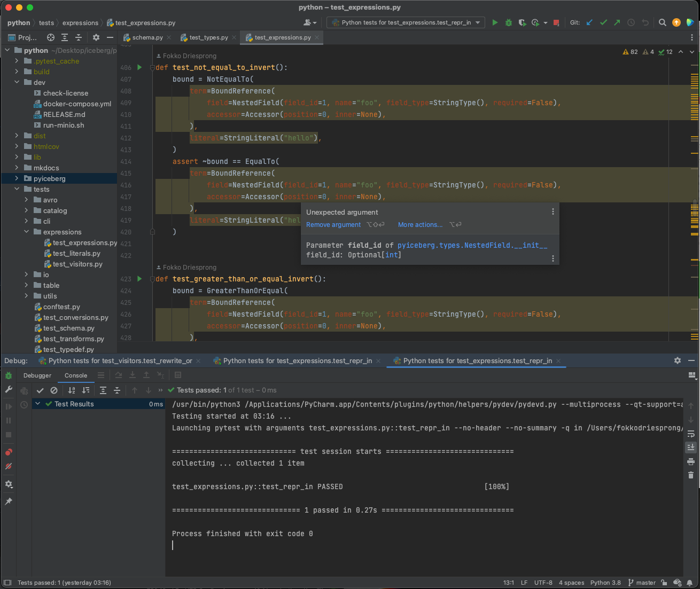Screen dimensions: 700x589
Task: Open notifications bell in the status bar
Action: (690, 583)
